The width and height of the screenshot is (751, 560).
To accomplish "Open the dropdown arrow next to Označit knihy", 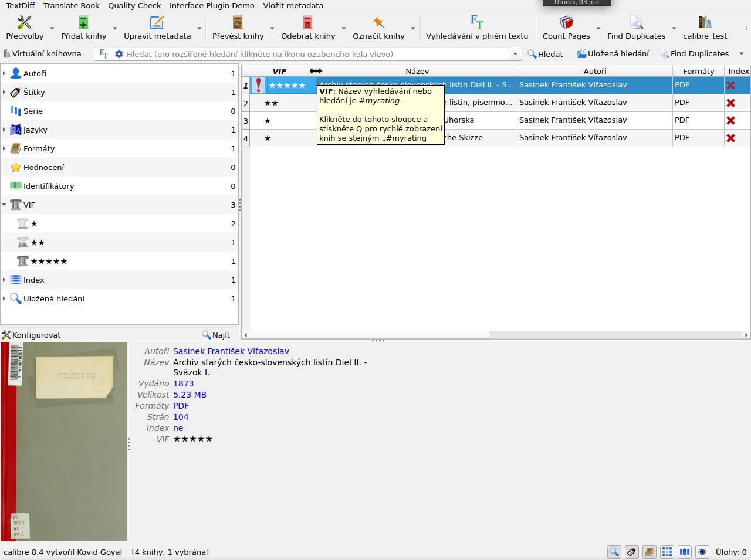I will click(x=412, y=28).
